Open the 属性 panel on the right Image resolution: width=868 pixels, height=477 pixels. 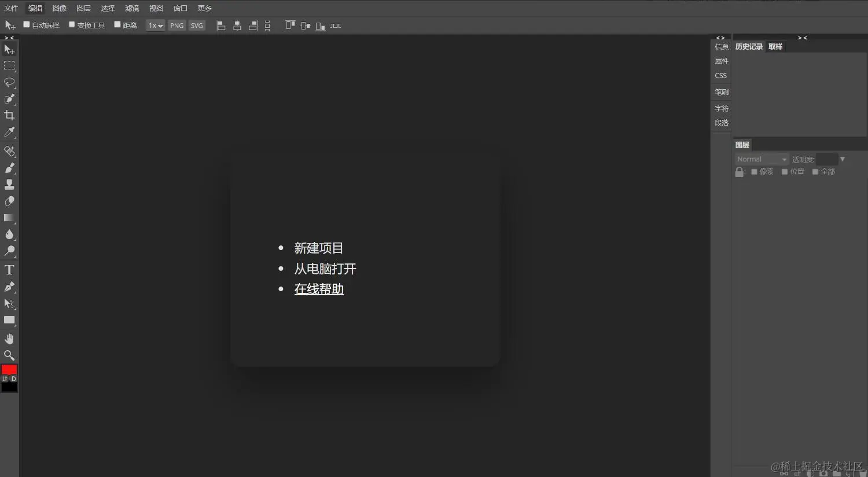[721, 61]
